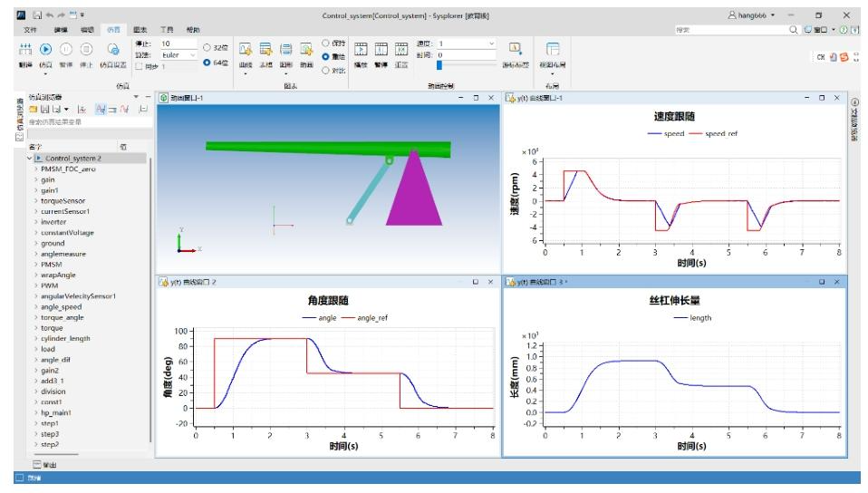
Task: Open the 编辑 ribbon tab
Action: [87, 30]
